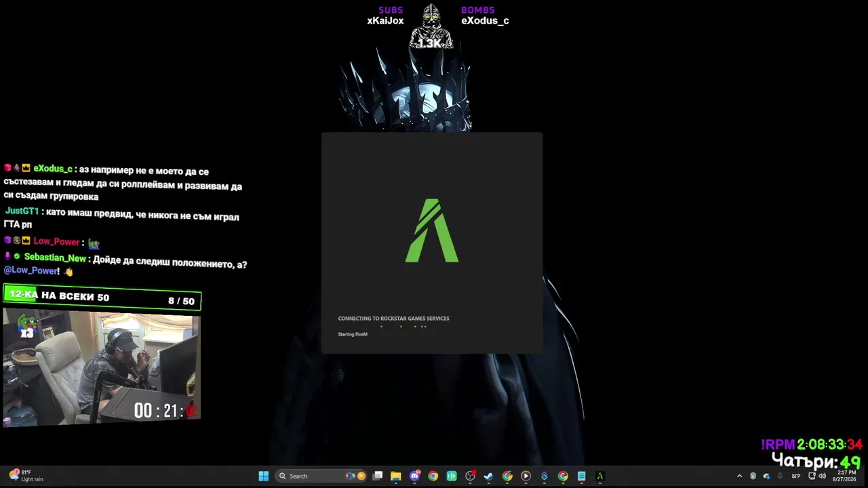Open the volume speaker tray icon
868x488 pixels.
(x=822, y=476)
